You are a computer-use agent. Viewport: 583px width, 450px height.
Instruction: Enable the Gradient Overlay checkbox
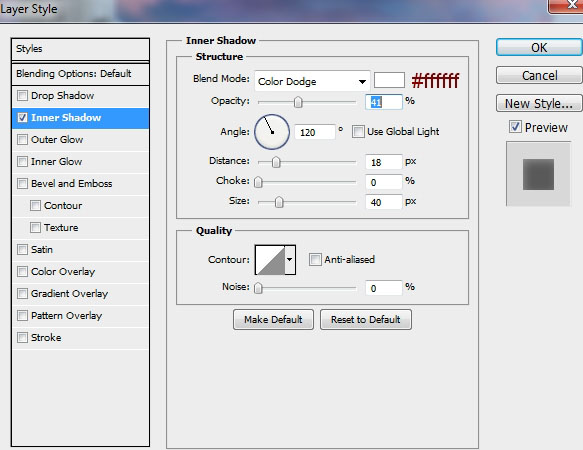(x=22, y=293)
